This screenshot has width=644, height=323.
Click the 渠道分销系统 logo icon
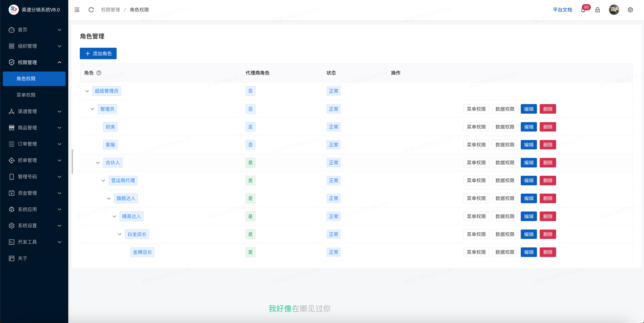(x=14, y=9)
